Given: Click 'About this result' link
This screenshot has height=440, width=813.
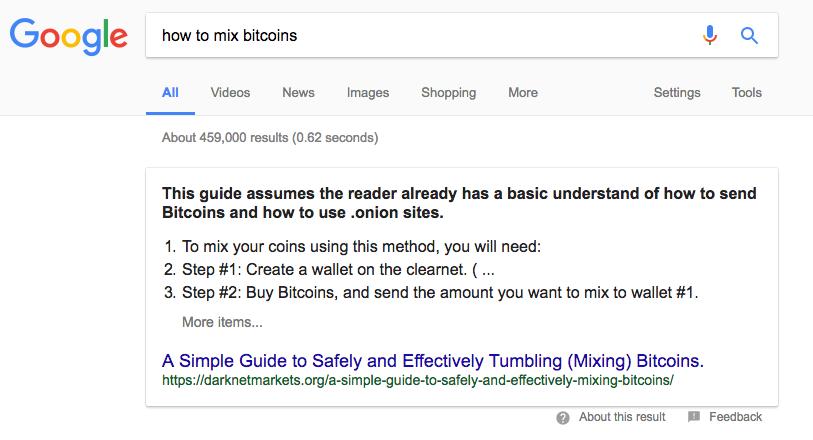Looking at the screenshot, I should click(x=622, y=417).
